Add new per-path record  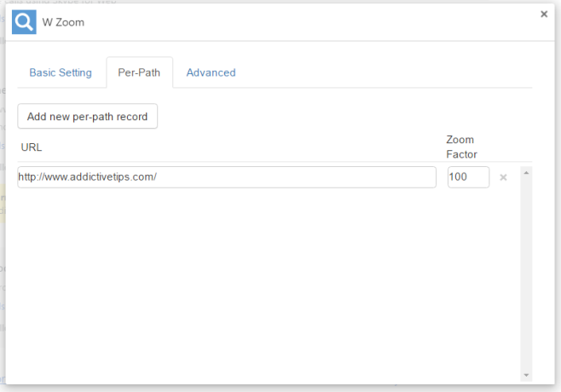click(x=87, y=117)
